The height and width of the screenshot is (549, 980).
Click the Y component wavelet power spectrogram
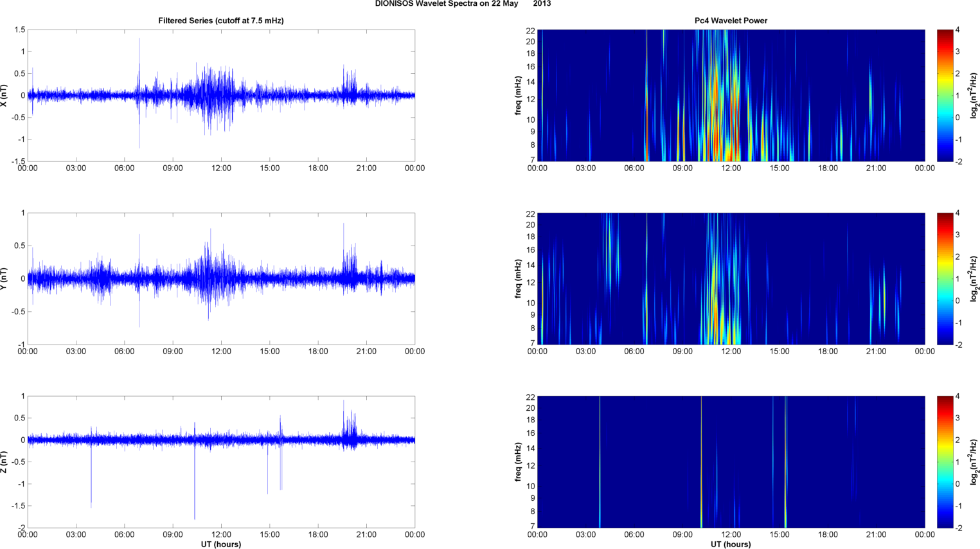click(x=731, y=278)
